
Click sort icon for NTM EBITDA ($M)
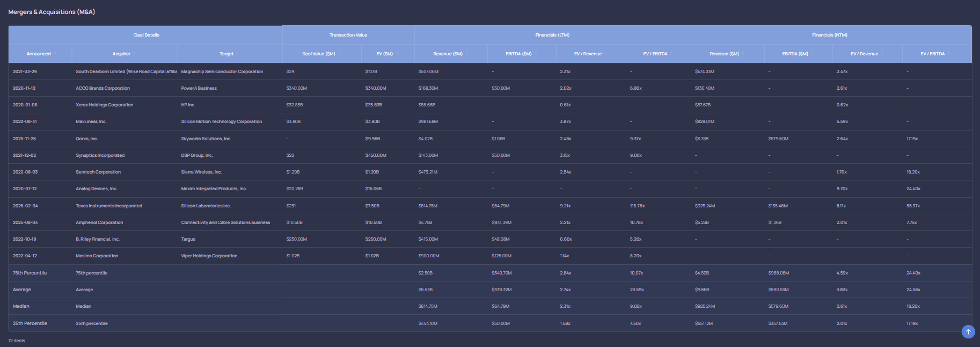tap(813, 54)
